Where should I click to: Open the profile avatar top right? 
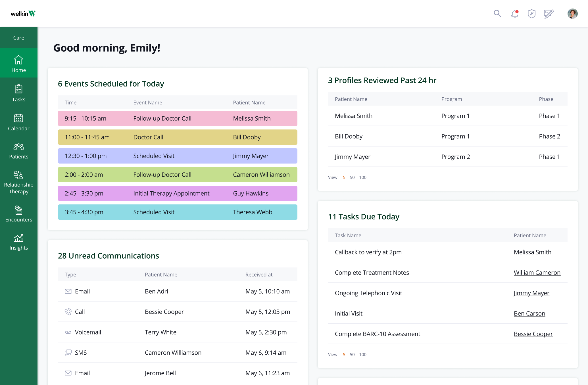click(x=572, y=13)
